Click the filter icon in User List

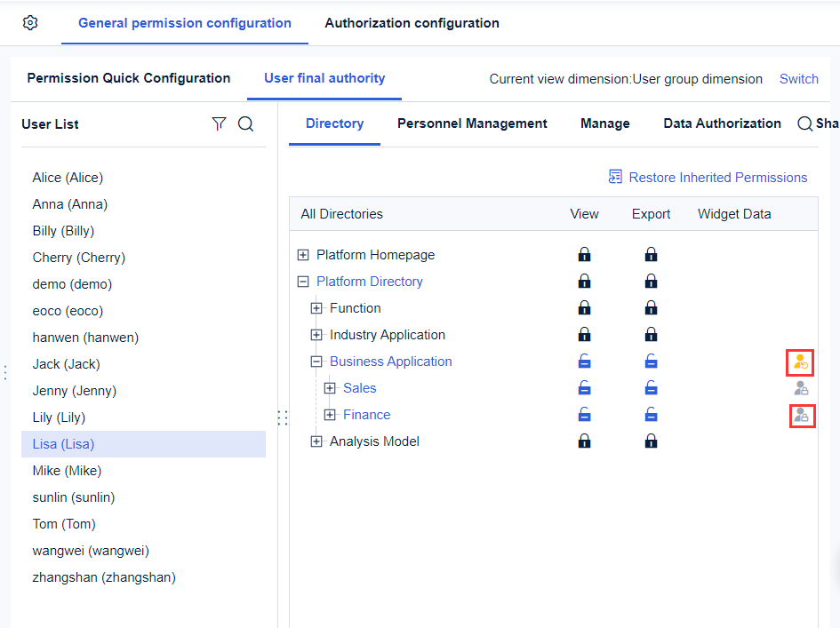tap(219, 123)
